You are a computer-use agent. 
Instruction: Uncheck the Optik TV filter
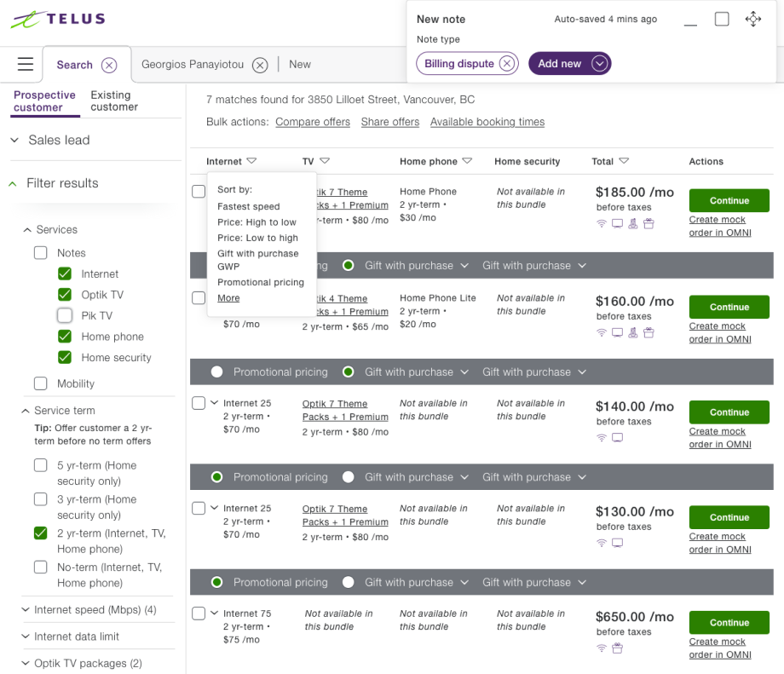65,295
